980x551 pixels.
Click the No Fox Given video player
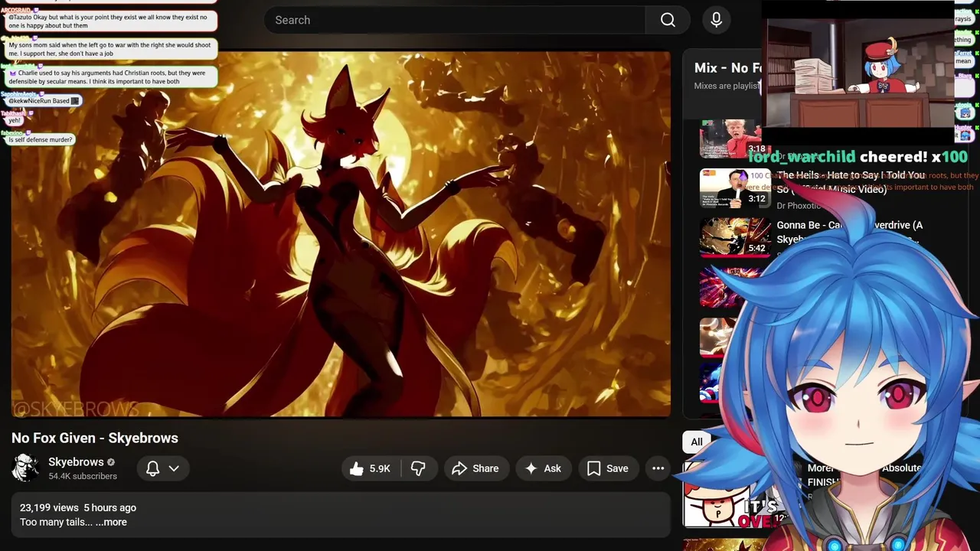(x=341, y=234)
